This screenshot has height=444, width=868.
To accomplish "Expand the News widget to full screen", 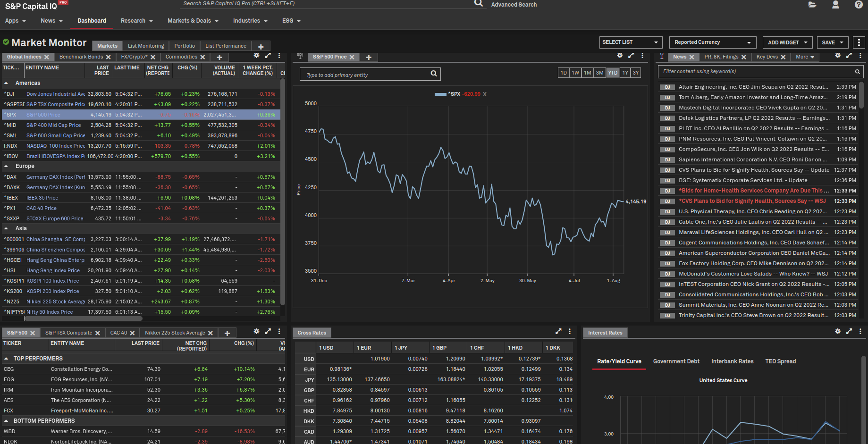I will pyautogui.click(x=849, y=55).
